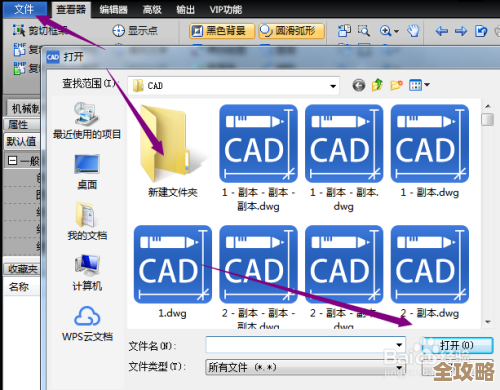Open the 收藏夹 panel tab
500x390 pixels.
(22, 269)
